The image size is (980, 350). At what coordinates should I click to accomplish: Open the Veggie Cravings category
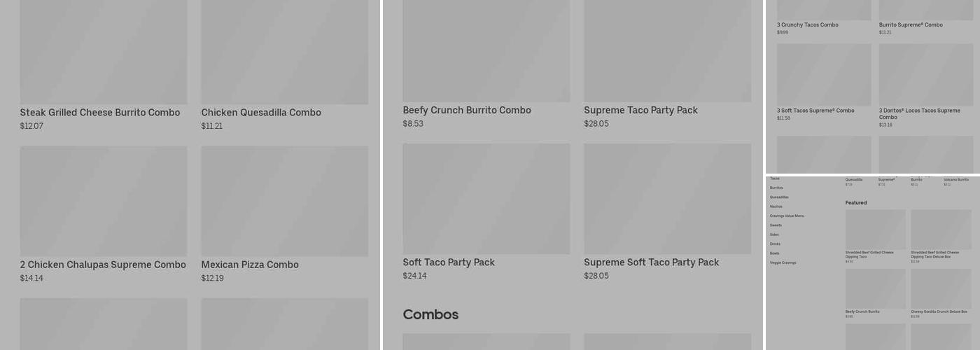click(783, 262)
